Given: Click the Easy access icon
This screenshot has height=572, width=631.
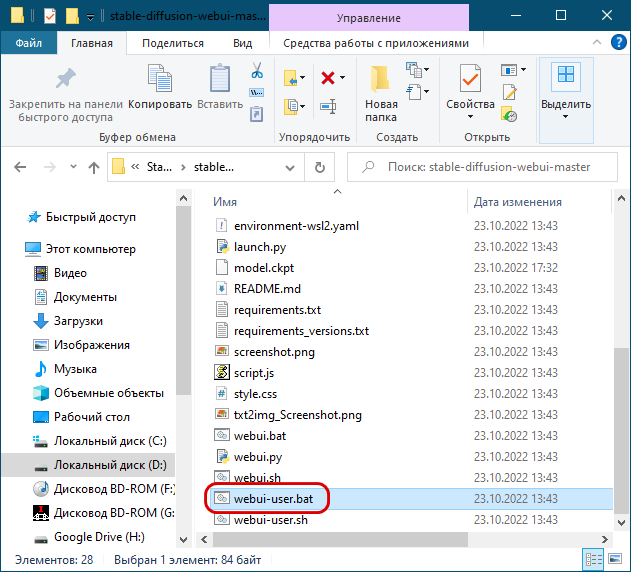Looking at the screenshot, I should click(414, 92).
